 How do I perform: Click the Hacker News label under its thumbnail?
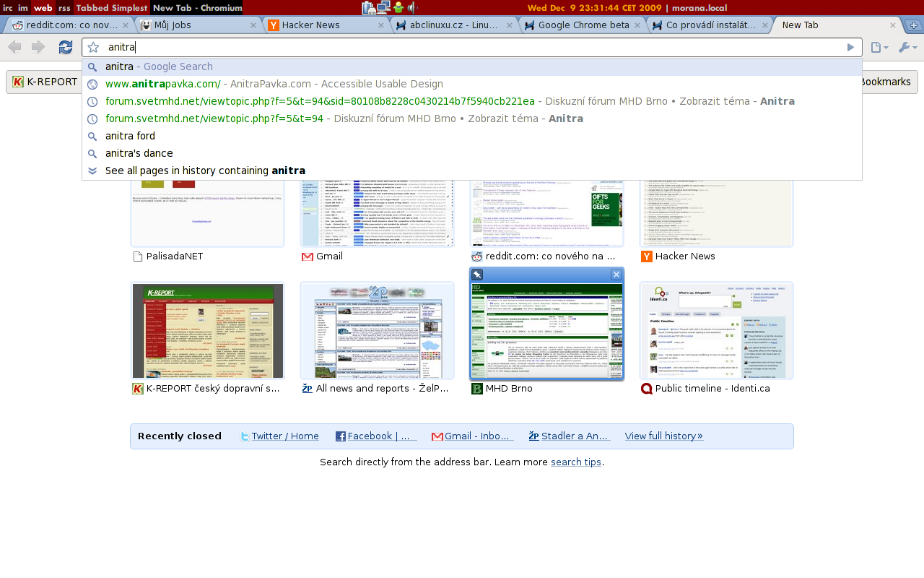pyautogui.click(x=685, y=256)
